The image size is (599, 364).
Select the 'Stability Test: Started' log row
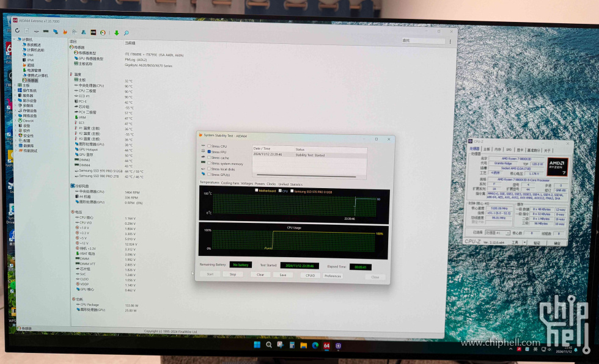coord(309,155)
